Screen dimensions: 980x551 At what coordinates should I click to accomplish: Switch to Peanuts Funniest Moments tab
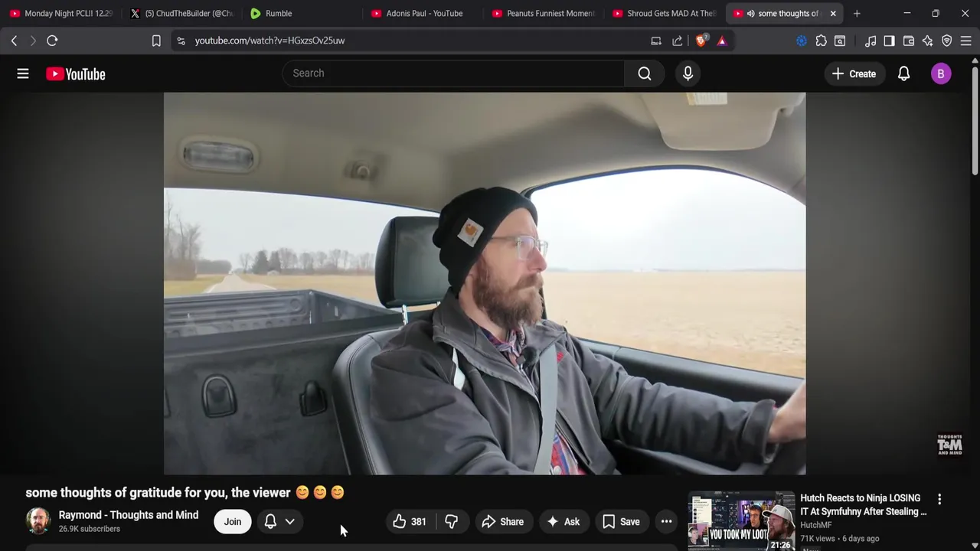pos(544,13)
